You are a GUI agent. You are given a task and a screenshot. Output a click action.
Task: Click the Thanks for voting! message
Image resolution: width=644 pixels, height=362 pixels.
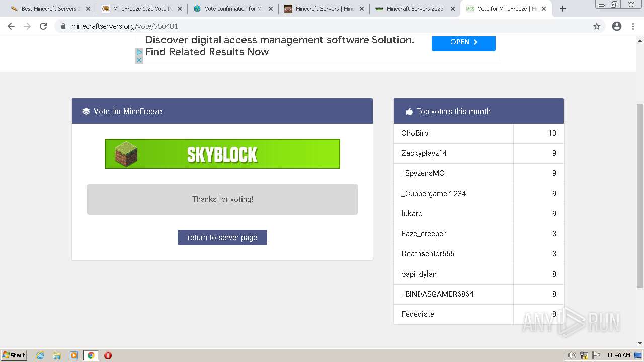click(x=222, y=199)
